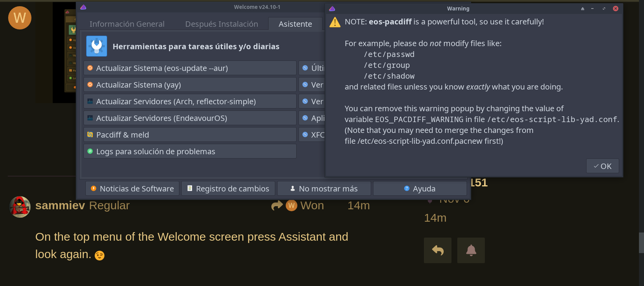The width and height of the screenshot is (644, 286).
Task: Click the orange W user avatar
Action: pyautogui.click(x=20, y=18)
